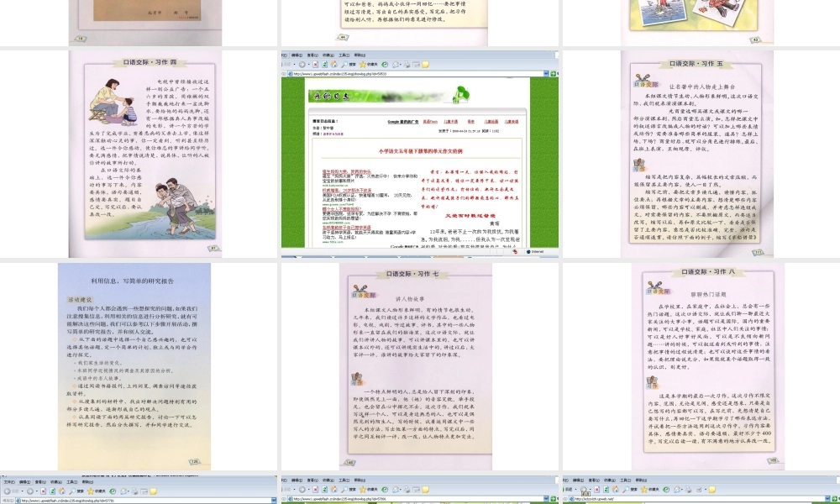This screenshot has width=840, height=504.
Task: Follow the 儿童卡通 link in the blog page
Action: click(x=450, y=122)
